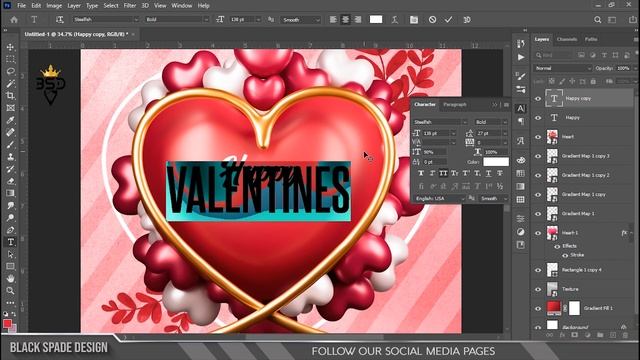Switch to the Paragraph tab
This screenshot has width=640, height=360.
tap(455, 105)
